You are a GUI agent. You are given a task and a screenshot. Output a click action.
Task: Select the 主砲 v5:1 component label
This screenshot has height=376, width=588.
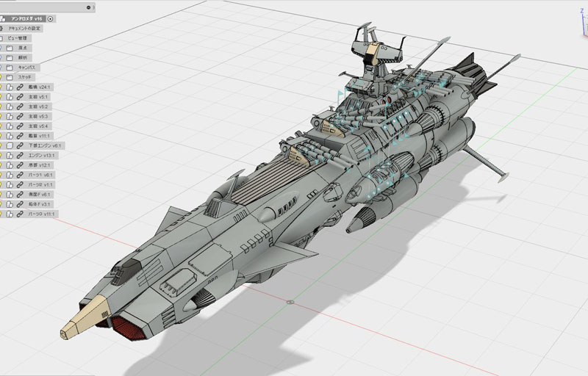point(38,97)
